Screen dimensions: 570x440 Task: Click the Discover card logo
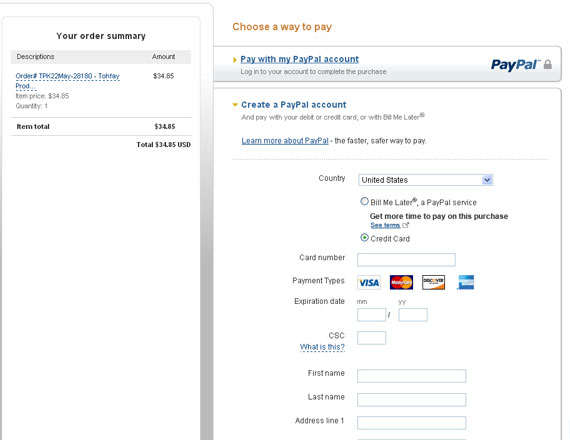433,282
